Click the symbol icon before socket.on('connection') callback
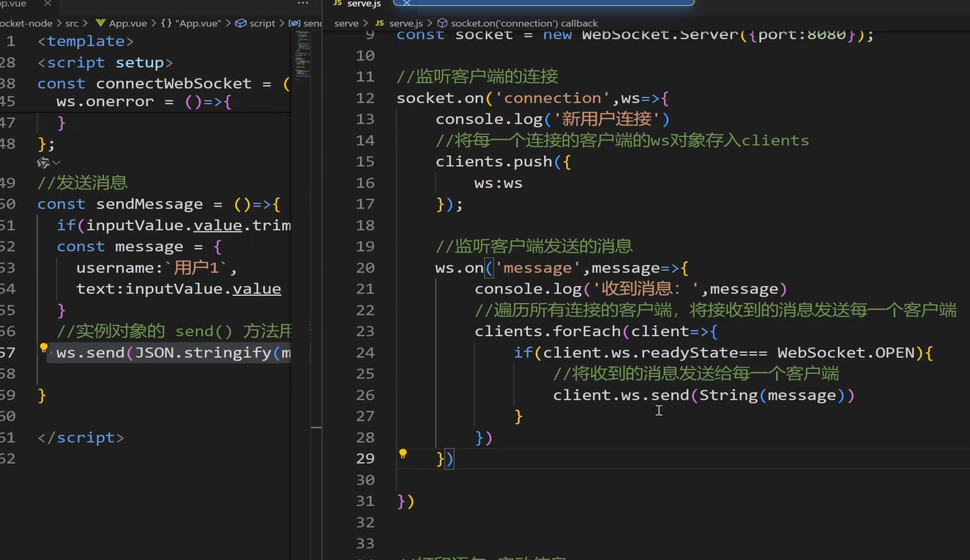The image size is (970, 560). (441, 23)
